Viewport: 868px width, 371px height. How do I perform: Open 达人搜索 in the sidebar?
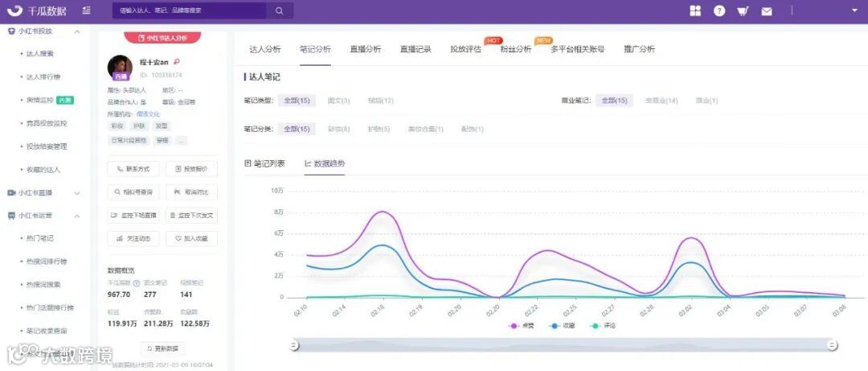pyautogui.click(x=40, y=54)
